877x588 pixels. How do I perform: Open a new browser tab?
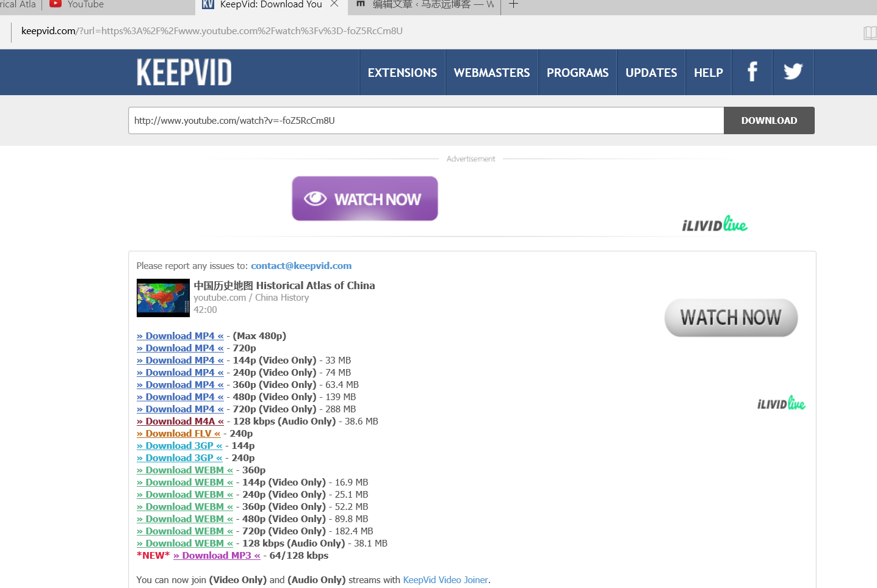[x=513, y=4]
